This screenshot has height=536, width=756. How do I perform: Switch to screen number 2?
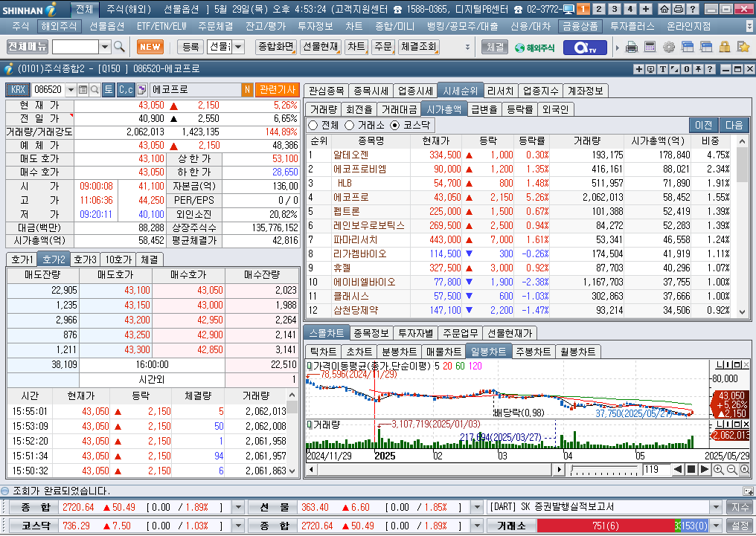(x=599, y=9)
